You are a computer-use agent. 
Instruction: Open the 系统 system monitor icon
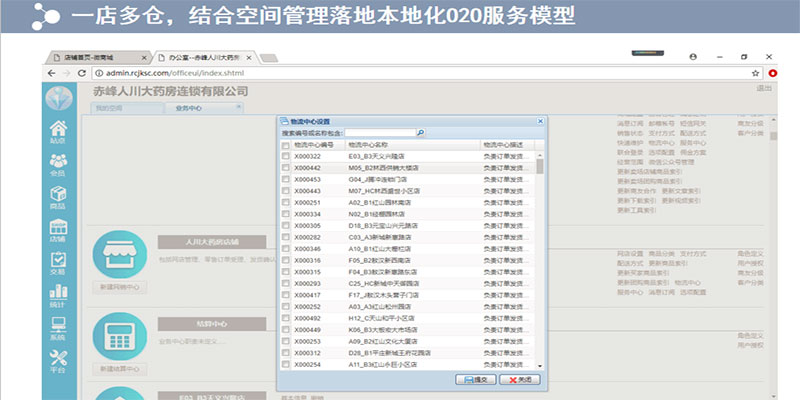click(x=59, y=329)
